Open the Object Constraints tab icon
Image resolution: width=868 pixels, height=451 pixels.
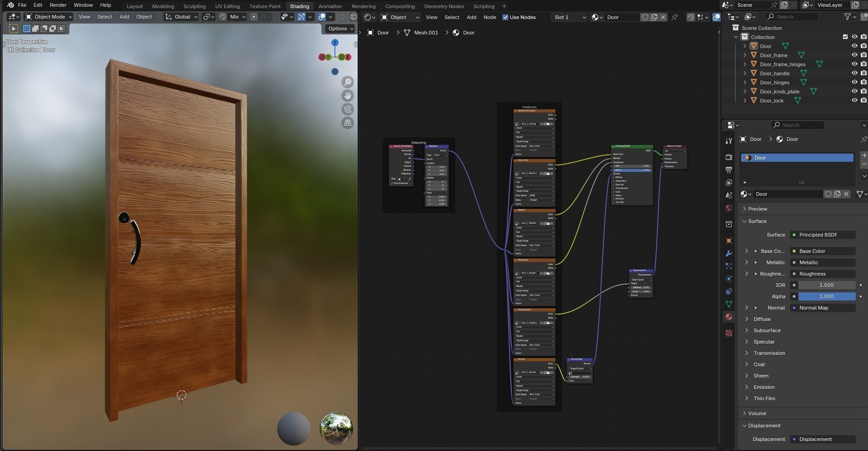click(x=729, y=291)
